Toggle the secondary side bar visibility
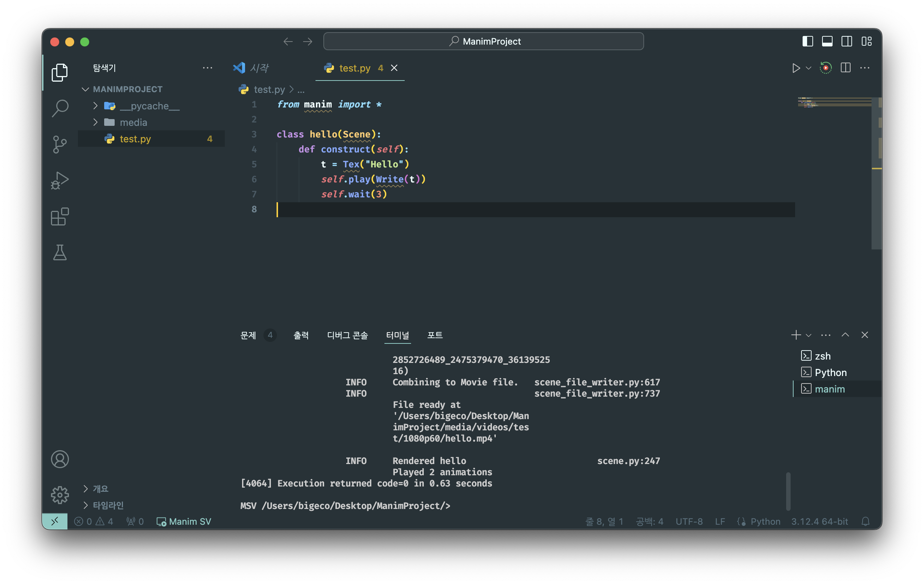This screenshot has height=585, width=924. 846,42
